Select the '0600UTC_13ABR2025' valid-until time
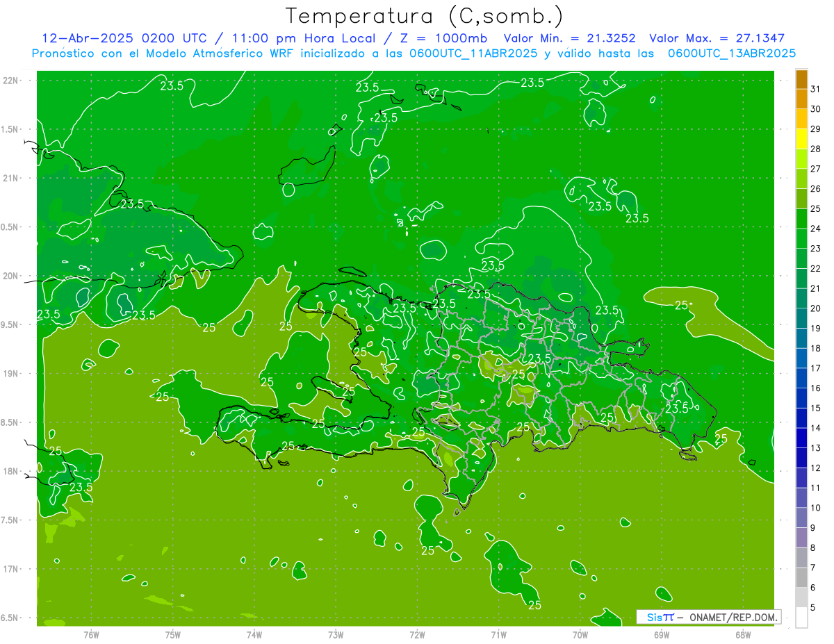 pos(732,53)
